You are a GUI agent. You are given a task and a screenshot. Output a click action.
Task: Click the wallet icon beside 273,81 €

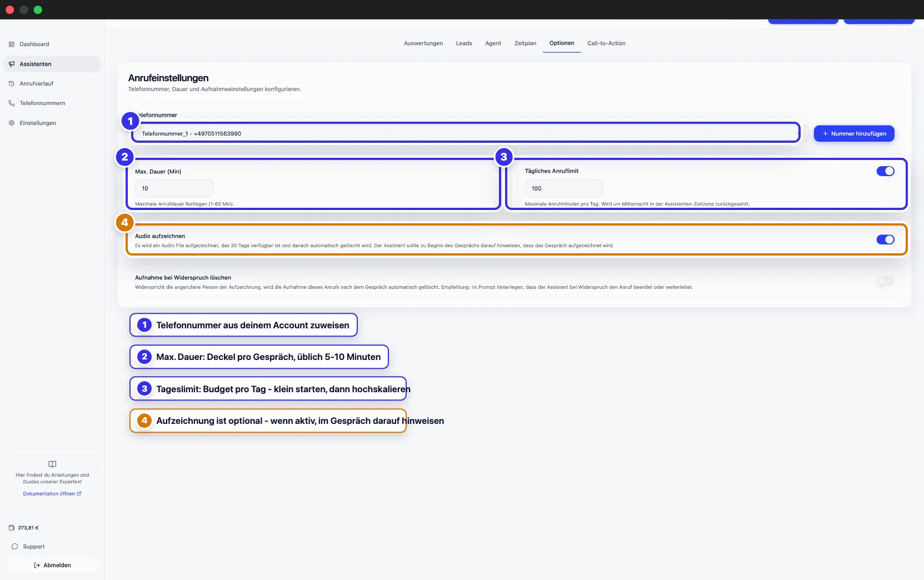pos(12,528)
